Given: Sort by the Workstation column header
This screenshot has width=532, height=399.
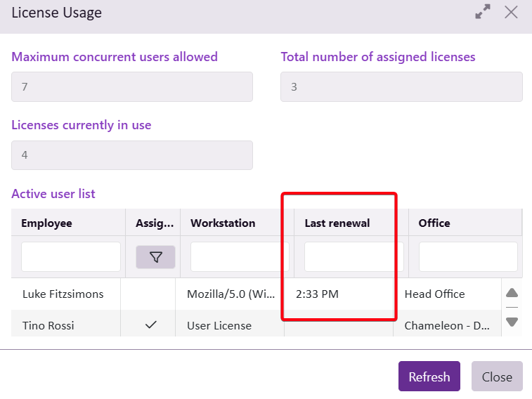Looking at the screenshot, I should pyautogui.click(x=223, y=223).
